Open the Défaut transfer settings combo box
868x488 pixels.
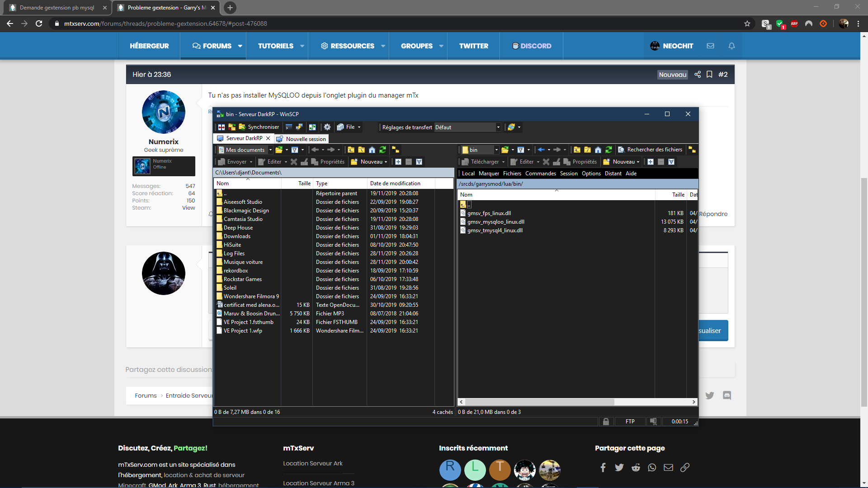pos(467,127)
